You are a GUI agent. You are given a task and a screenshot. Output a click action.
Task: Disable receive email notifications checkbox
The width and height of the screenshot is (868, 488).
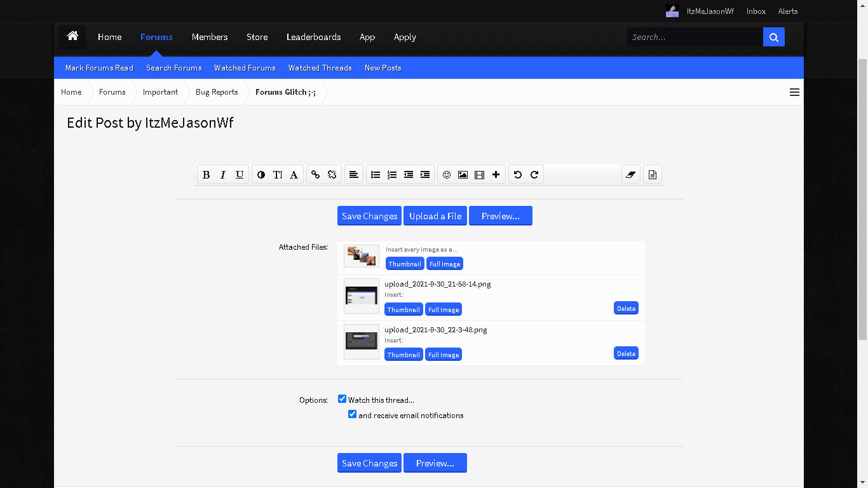(x=352, y=414)
